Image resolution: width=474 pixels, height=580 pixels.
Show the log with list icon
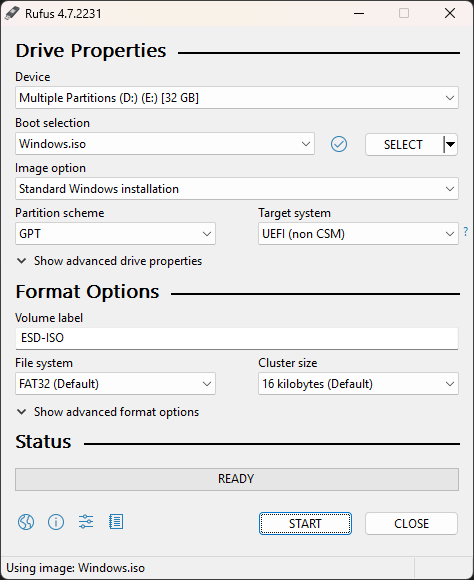pyautogui.click(x=116, y=522)
